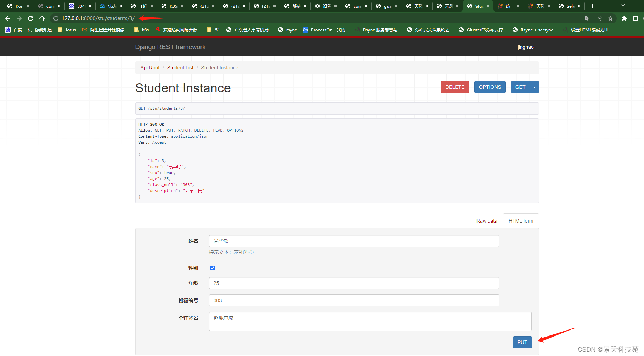Open the lotus bookmark folder
Viewport: 644px width, 356px height.
click(x=67, y=30)
